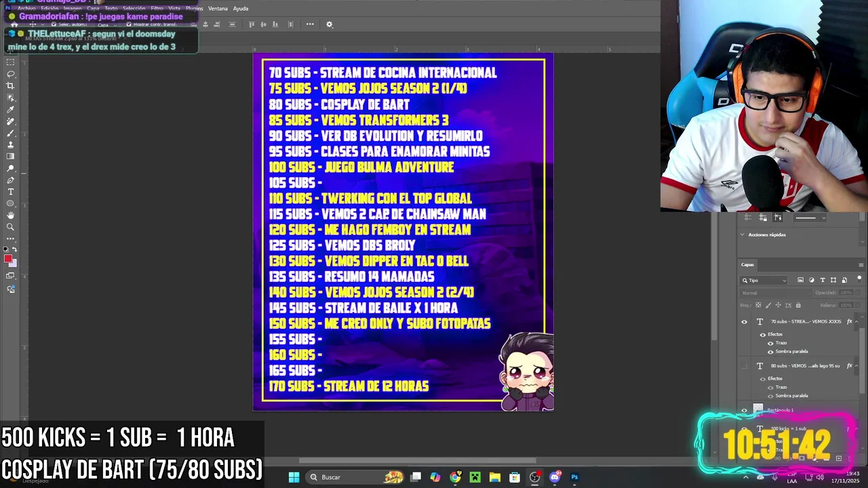Open the Archivo menu
The width and height of the screenshot is (868, 488).
(26, 9)
